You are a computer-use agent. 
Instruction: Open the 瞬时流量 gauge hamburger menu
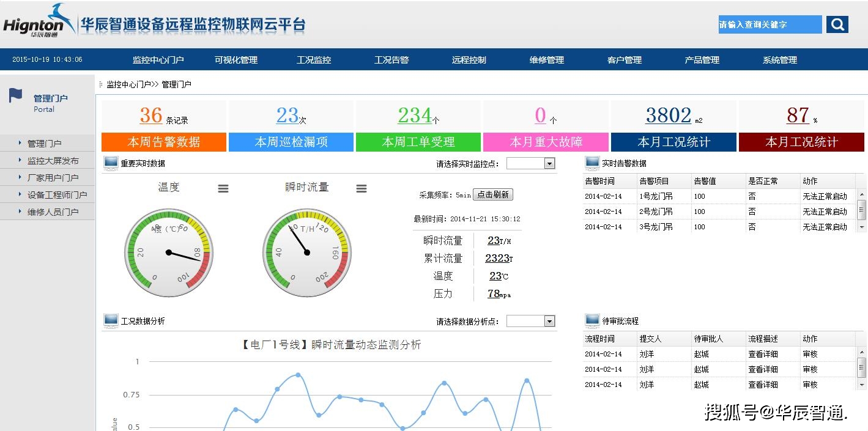click(x=362, y=189)
